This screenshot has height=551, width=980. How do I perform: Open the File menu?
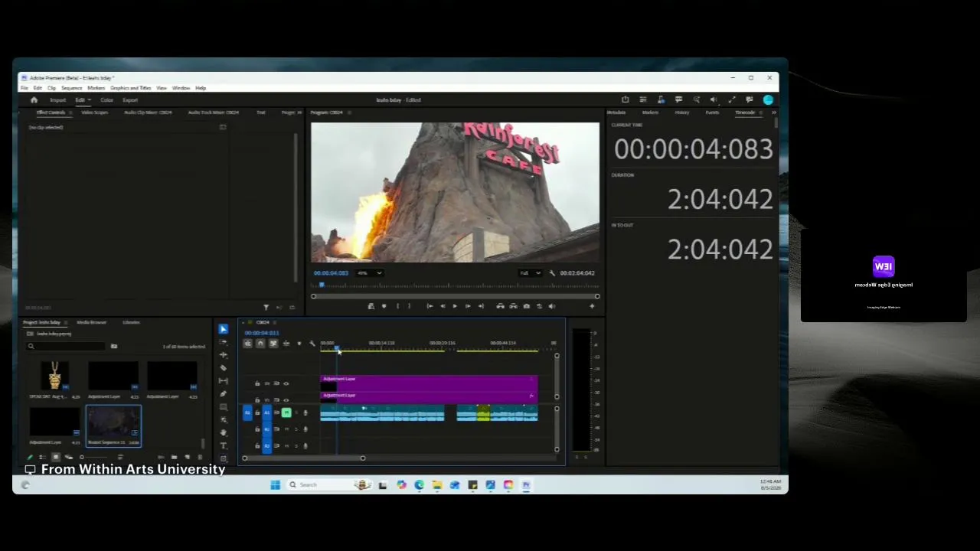24,88
